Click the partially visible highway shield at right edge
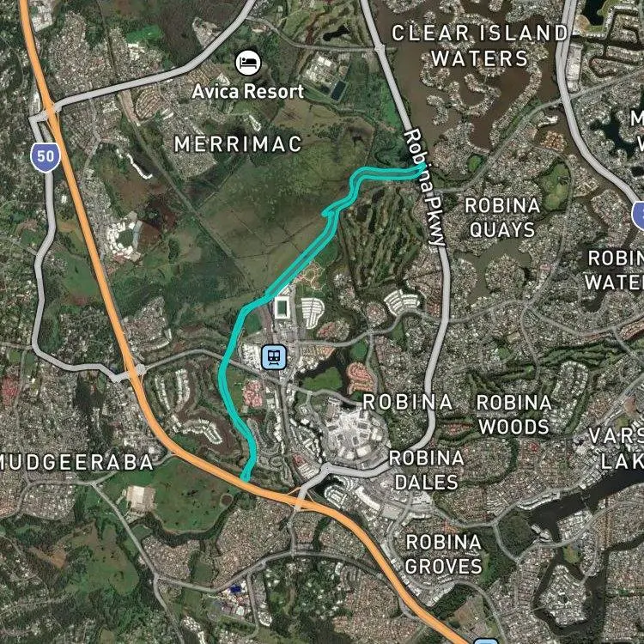The image size is (644, 644). click(x=638, y=216)
